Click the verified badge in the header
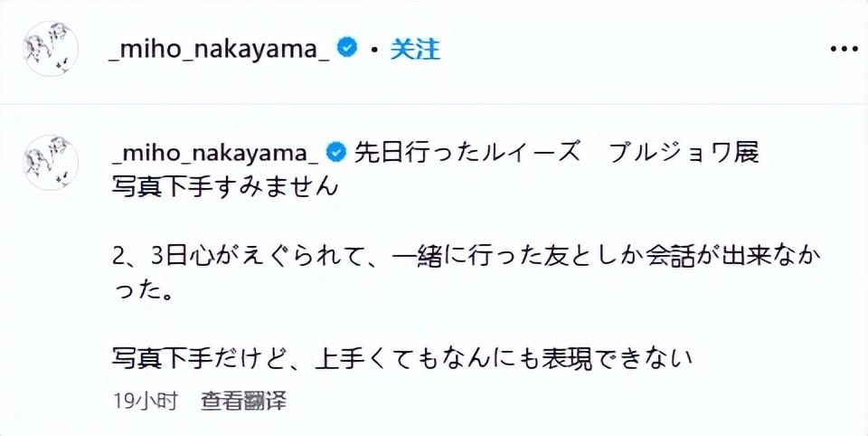Viewport: 868px width, 436px height. coord(347,48)
